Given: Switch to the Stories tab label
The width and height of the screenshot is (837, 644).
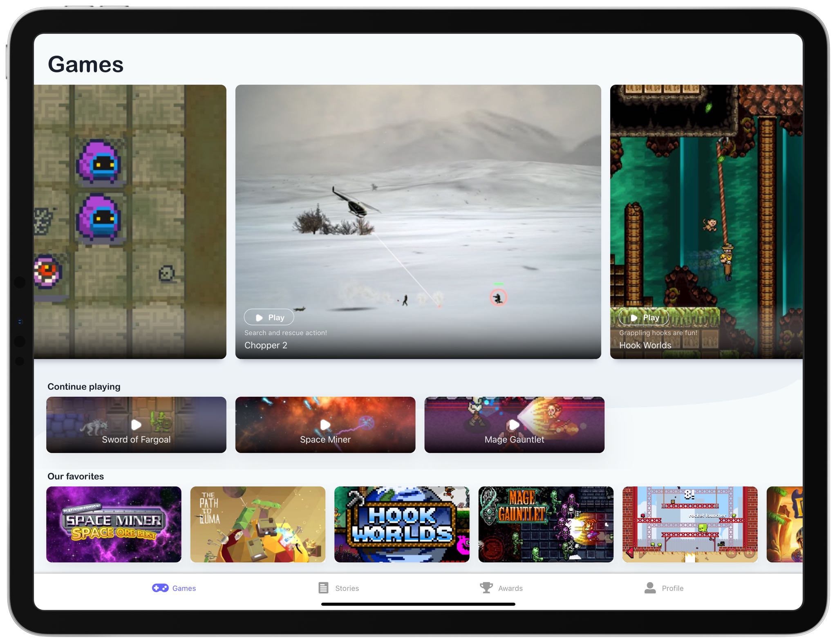Looking at the screenshot, I should click(347, 588).
